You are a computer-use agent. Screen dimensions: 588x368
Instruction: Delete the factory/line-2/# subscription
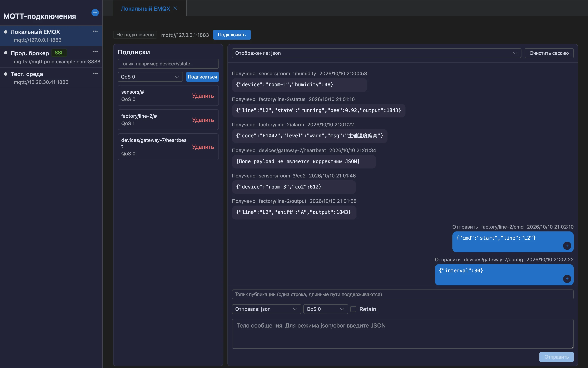(x=203, y=120)
